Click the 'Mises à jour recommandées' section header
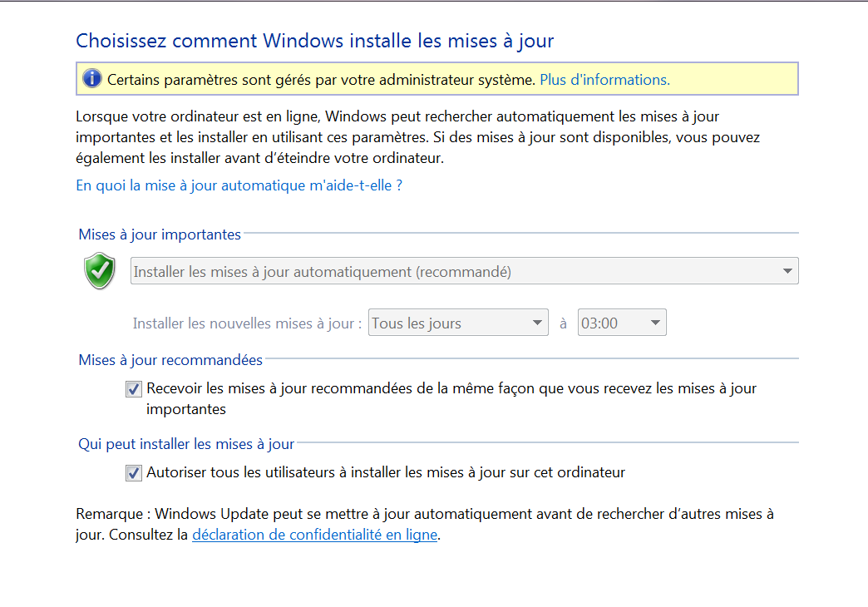Viewport: 868px width, 607px height. [x=170, y=360]
